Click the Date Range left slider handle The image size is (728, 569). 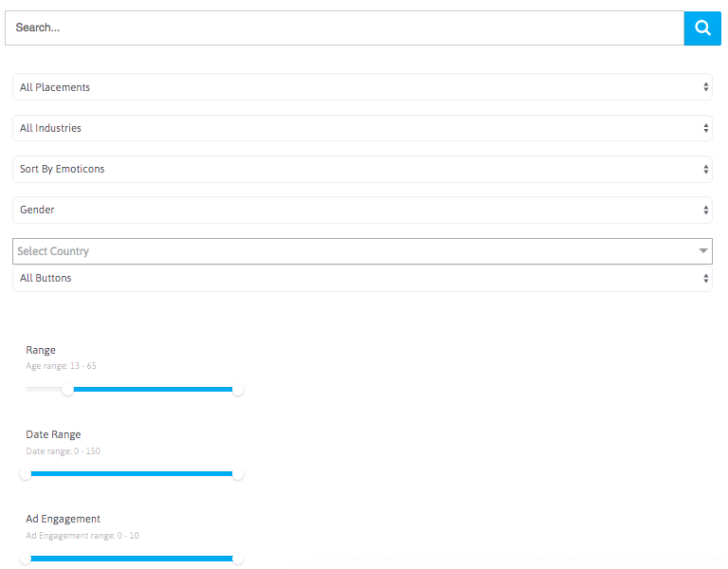(x=26, y=474)
